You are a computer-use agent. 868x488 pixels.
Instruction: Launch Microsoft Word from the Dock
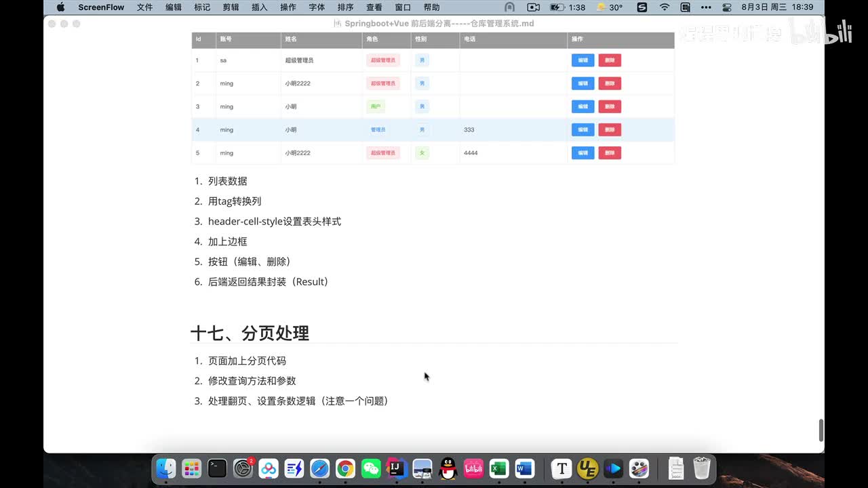525,468
